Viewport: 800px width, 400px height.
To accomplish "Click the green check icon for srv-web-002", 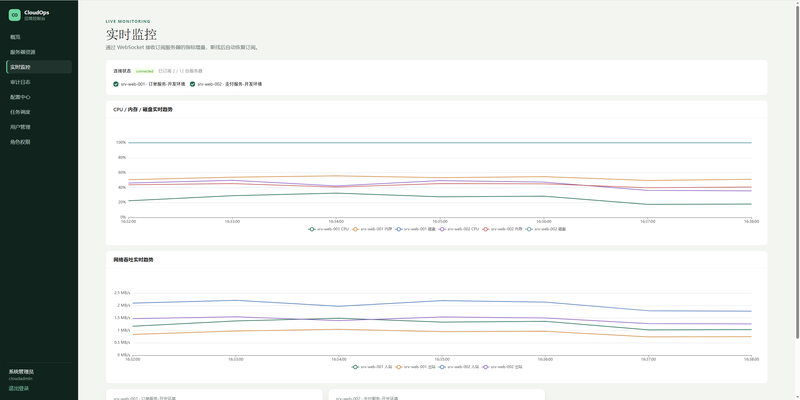I will (192, 84).
